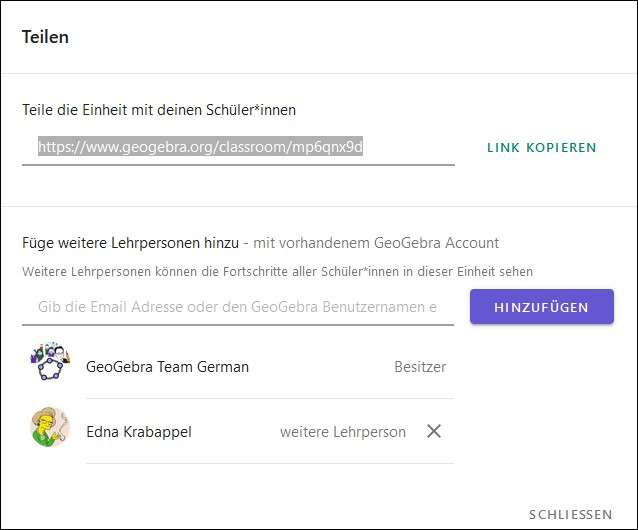Click the weitere Lehrperson role label
Image resolution: width=638 pixels, height=530 pixels.
[343, 432]
